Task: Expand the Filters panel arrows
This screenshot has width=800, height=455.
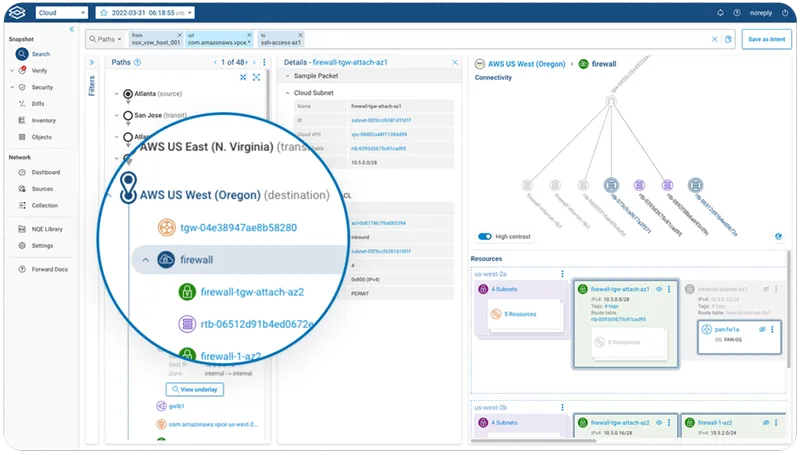Action: point(92,62)
